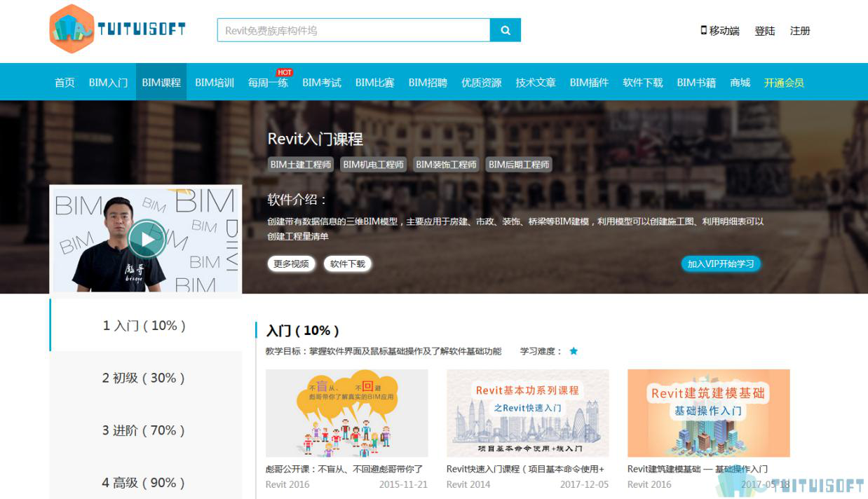Open the BIM入门 menu item
This screenshot has width=868, height=499.
click(108, 83)
